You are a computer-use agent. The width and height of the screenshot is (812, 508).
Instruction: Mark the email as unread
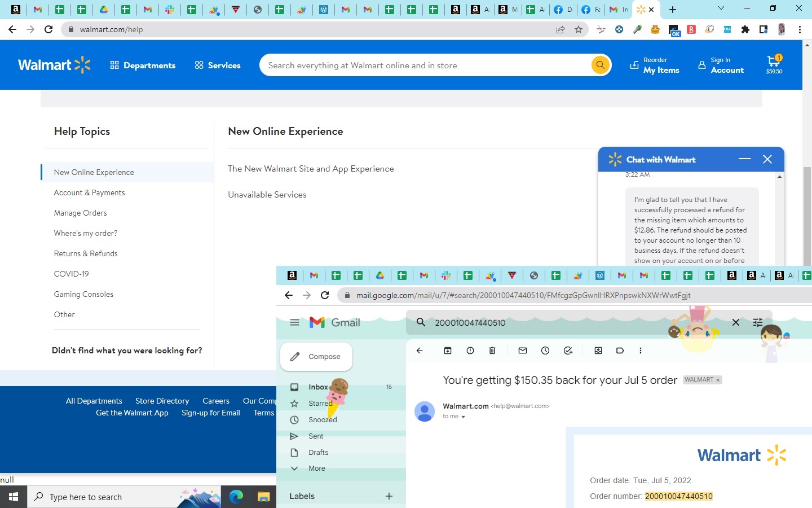(523, 351)
